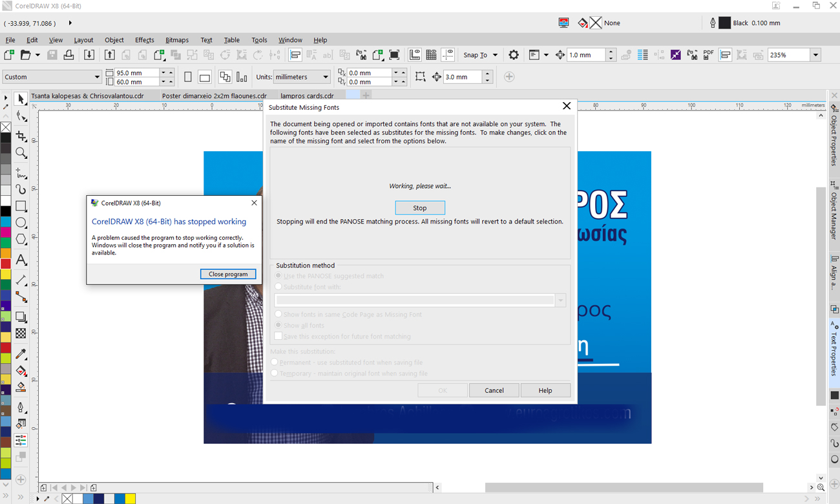
Task: Open the Object Manager docker tab
Action: 834,211
